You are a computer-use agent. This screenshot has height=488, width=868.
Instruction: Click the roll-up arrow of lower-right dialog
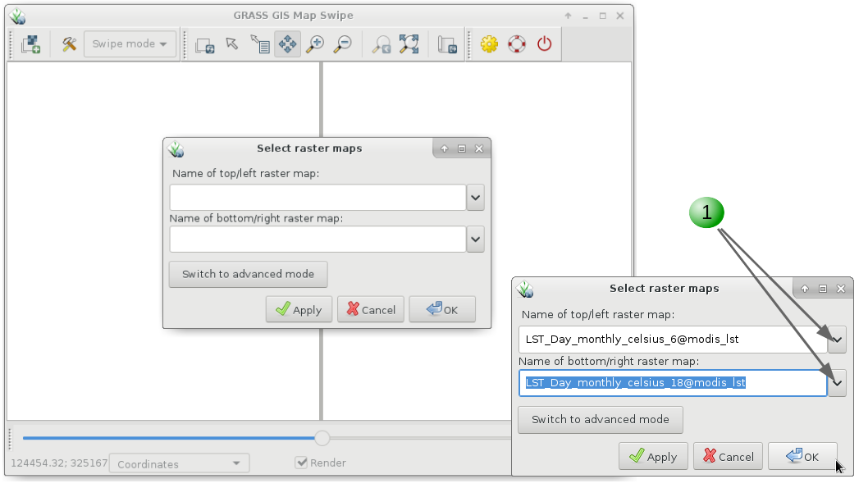[x=805, y=288]
